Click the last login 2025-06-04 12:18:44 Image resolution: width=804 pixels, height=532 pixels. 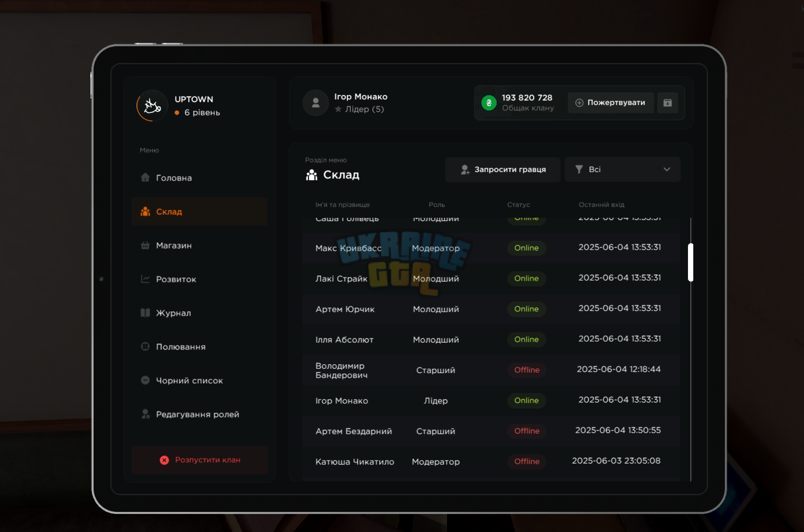(x=619, y=369)
